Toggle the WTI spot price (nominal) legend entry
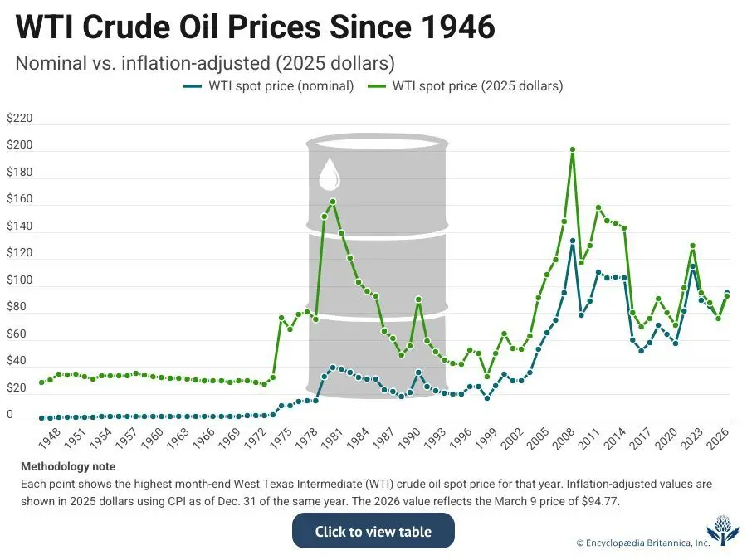 point(269,86)
